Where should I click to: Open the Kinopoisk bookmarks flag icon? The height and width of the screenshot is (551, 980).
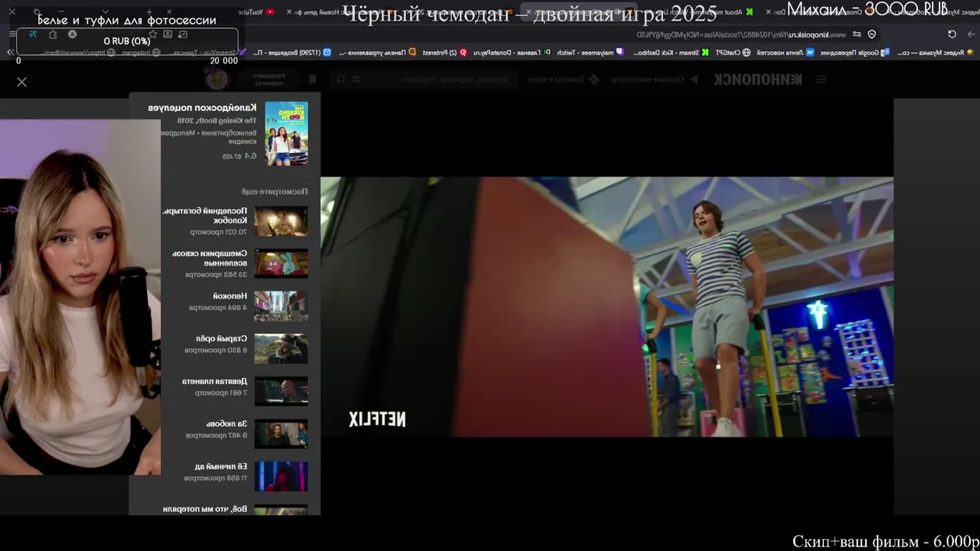[312, 80]
